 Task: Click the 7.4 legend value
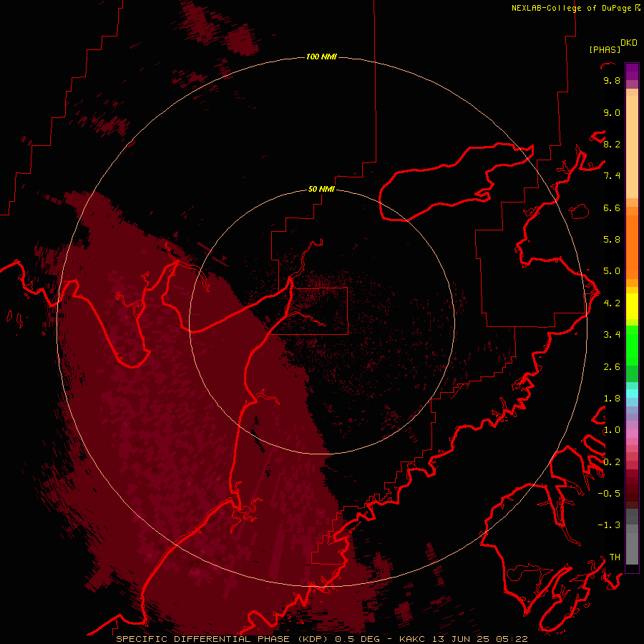[612, 176]
